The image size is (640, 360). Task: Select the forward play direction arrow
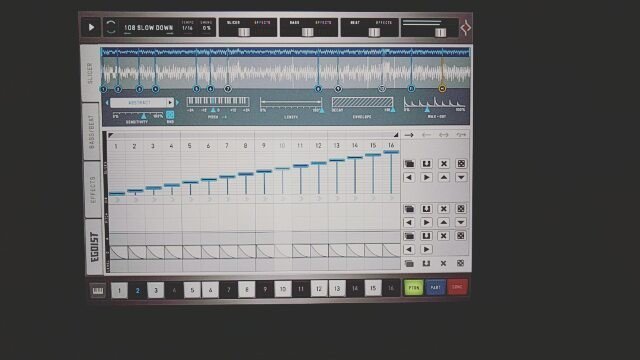(x=409, y=135)
